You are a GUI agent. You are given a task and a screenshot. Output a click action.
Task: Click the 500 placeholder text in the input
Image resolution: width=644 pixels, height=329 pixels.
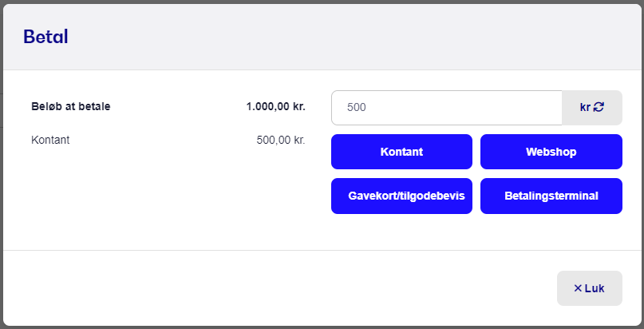356,108
